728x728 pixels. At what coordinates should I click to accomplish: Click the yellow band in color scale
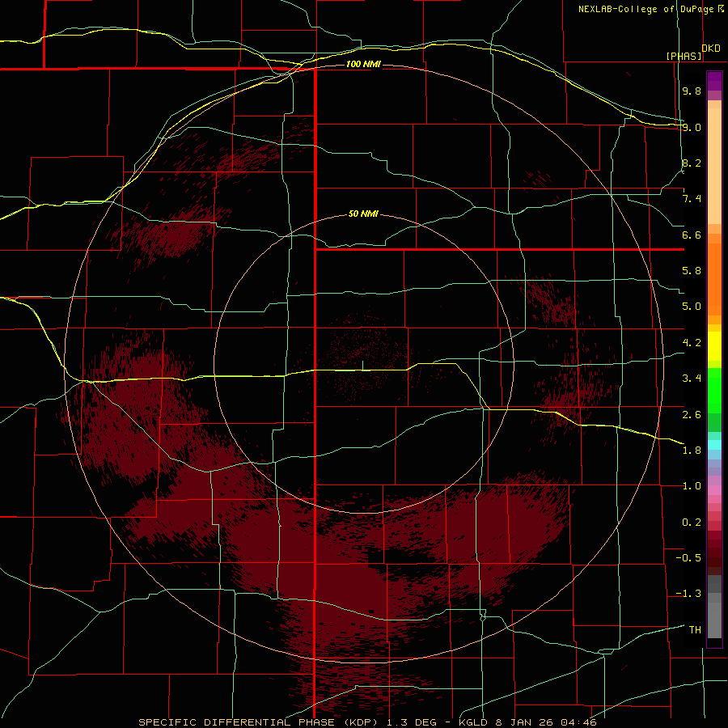pos(714,346)
